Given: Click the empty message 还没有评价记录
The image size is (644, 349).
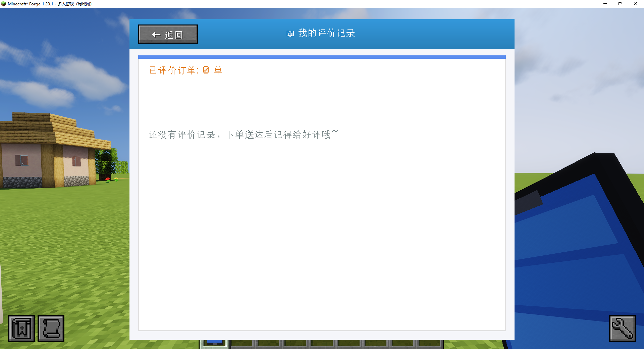Looking at the screenshot, I should (x=244, y=135).
